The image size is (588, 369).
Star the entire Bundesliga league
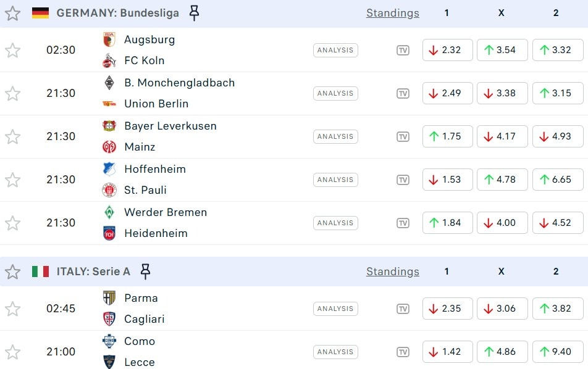click(13, 13)
